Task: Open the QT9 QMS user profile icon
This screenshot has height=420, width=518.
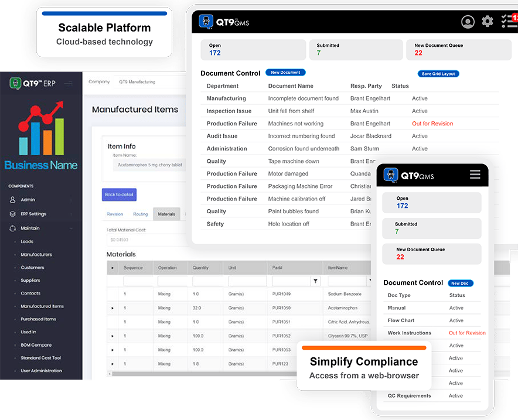Action: (468, 21)
